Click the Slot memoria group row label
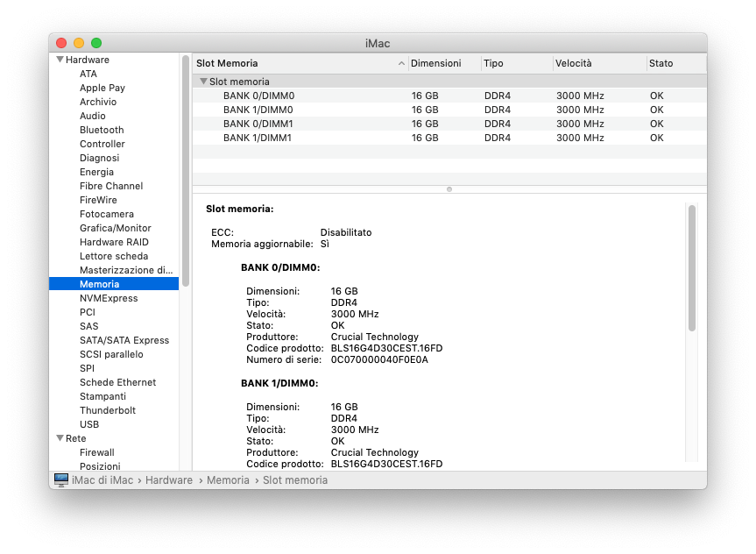 pos(239,82)
